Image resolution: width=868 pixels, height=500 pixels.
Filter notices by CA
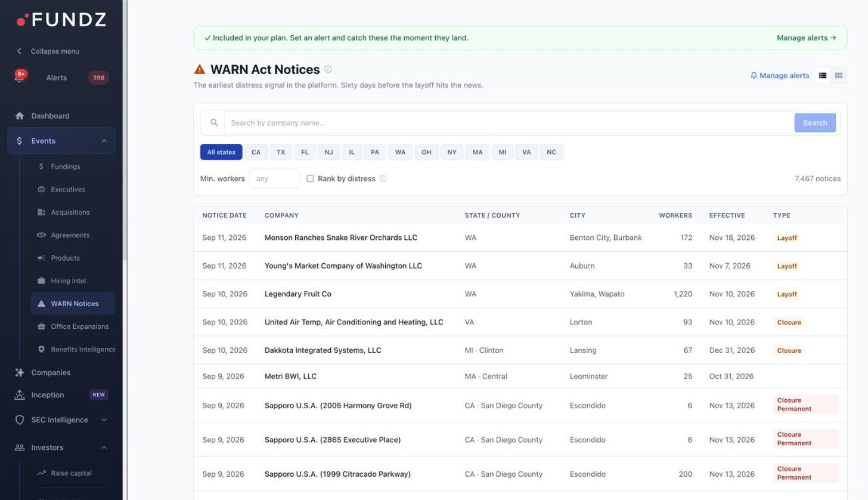point(256,152)
